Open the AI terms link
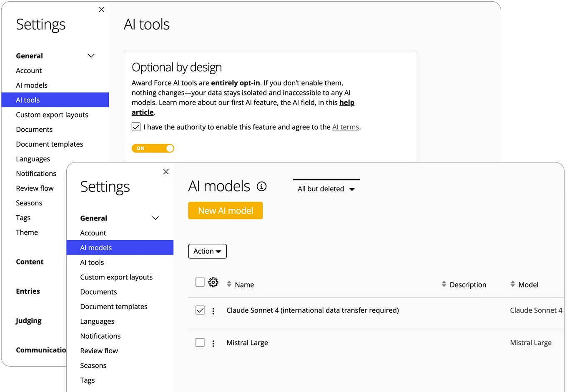Viewport: 567px width, 392px height. (x=345, y=127)
